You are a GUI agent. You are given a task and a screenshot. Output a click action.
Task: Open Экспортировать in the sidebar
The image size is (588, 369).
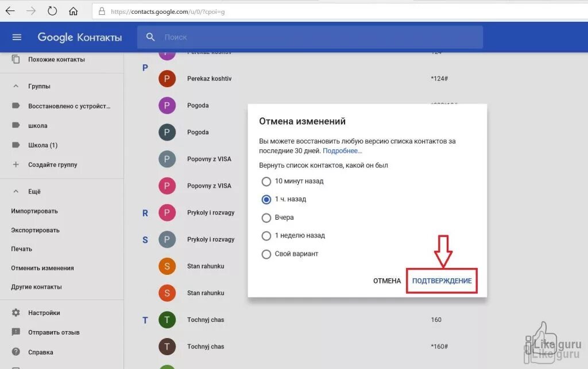35,230
